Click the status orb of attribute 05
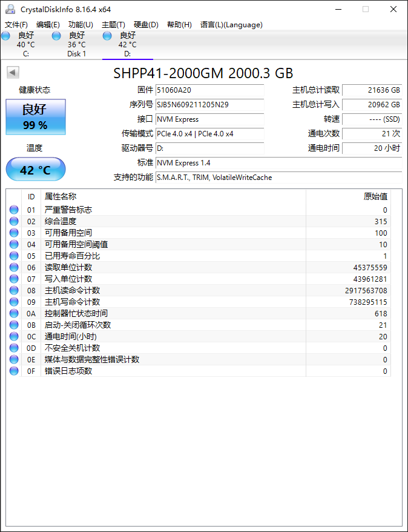Screen dimensions: 408x532 coord(14,256)
